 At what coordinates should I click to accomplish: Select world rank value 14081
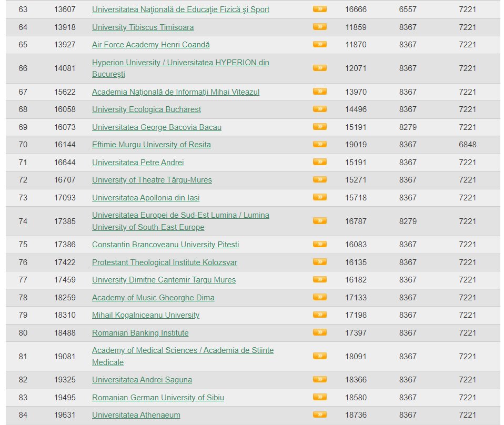tap(65, 68)
